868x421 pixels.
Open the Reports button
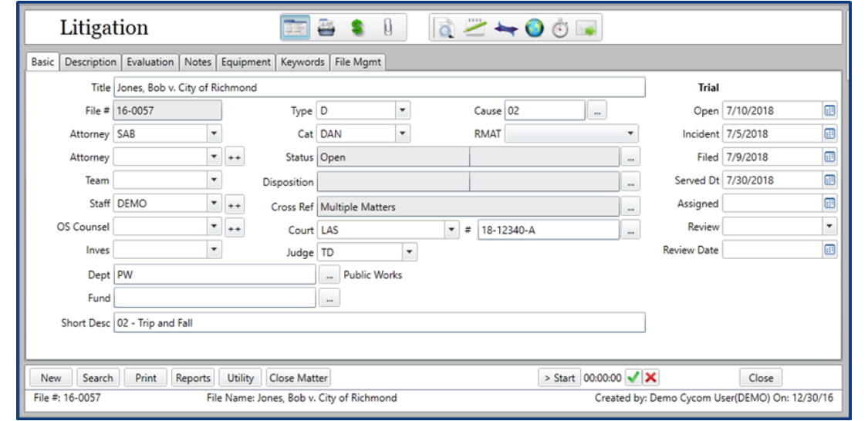tap(193, 378)
